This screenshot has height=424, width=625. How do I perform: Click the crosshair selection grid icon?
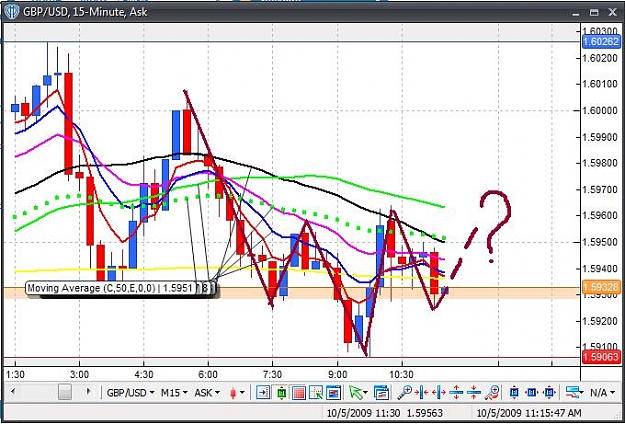[x=316, y=393]
